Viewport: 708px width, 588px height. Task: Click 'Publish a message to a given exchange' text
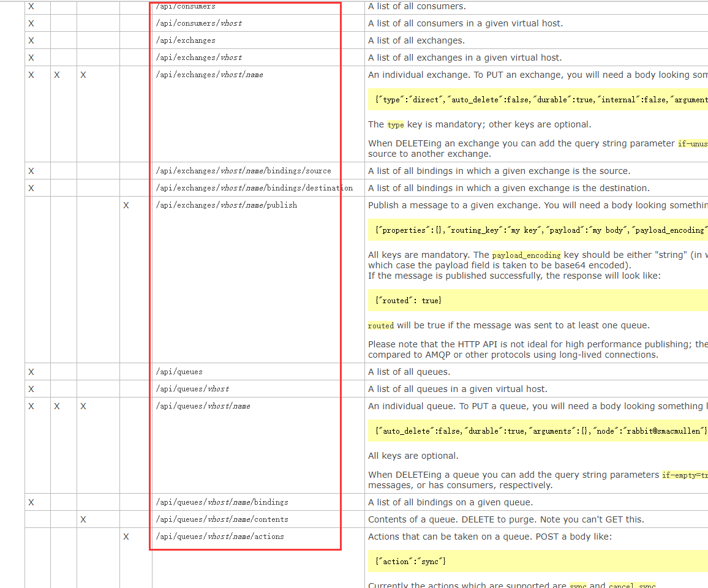coord(538,205)
